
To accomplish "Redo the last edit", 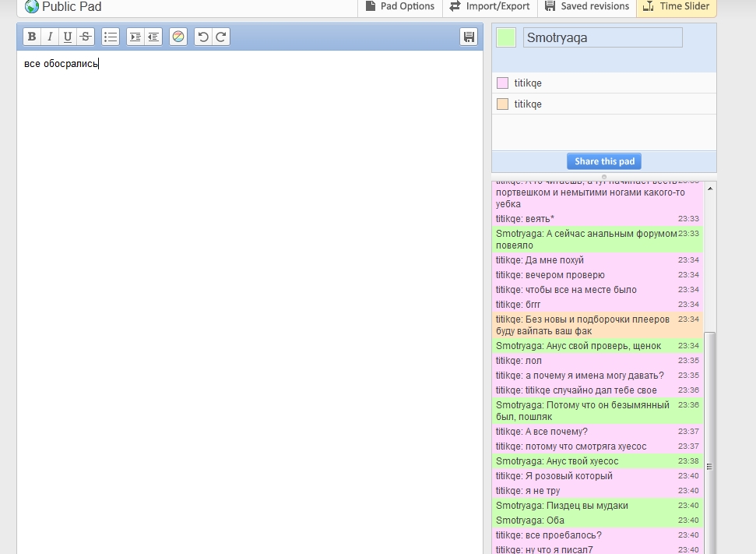I will [221, 37].
